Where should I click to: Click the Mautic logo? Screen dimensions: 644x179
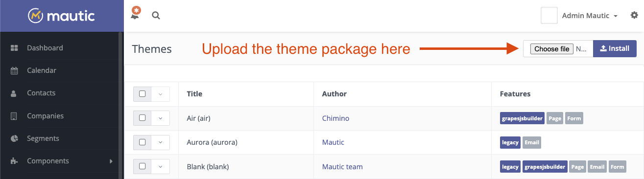[x=62, y=16]
